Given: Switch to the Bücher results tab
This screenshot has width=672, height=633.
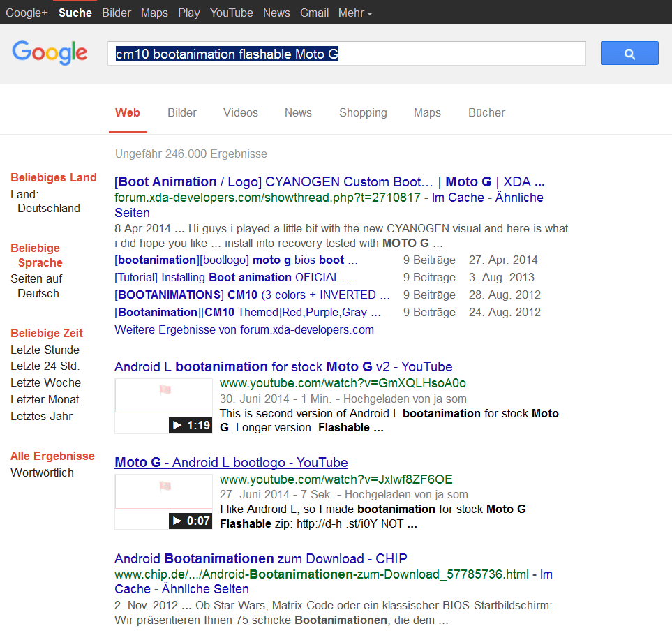Looking at the screenshot, I should 486,113.
